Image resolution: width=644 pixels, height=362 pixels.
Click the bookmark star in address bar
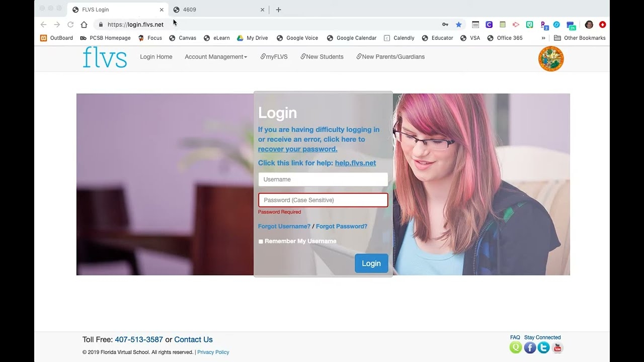[458, 25]
